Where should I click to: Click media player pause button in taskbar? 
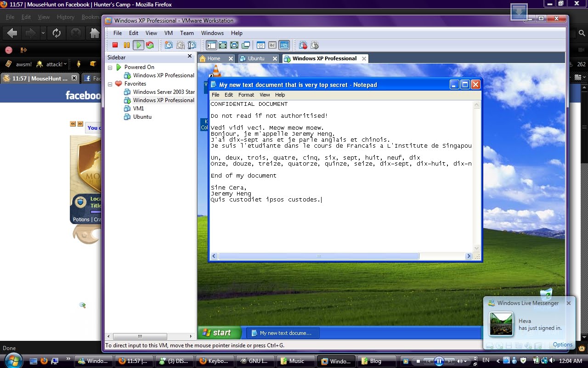(x=439, y=361)
